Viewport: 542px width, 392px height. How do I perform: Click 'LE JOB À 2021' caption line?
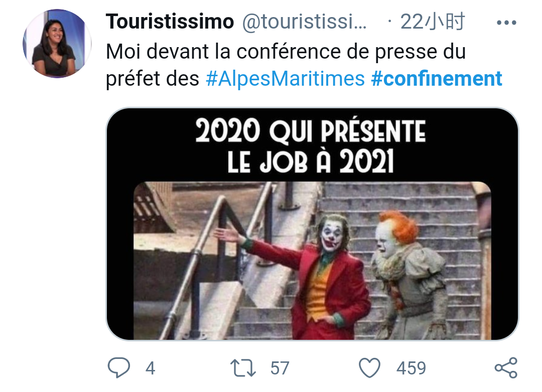(x=311, y=161)
